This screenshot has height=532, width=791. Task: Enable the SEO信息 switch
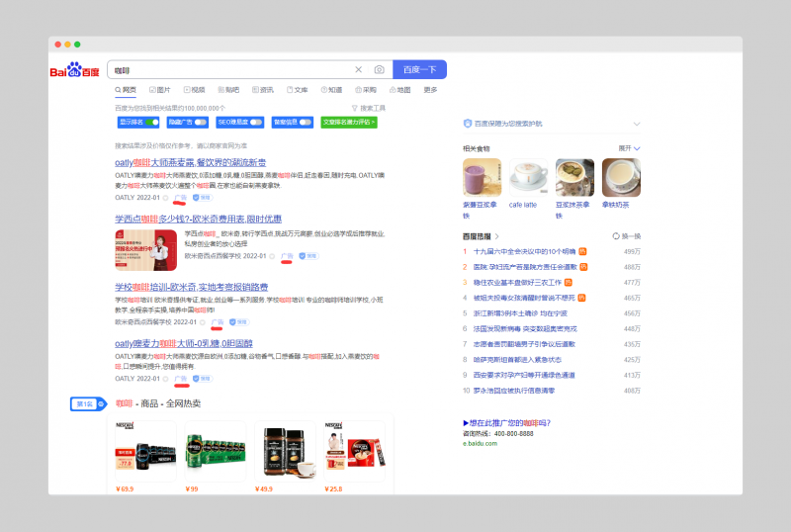pos(256,122)
